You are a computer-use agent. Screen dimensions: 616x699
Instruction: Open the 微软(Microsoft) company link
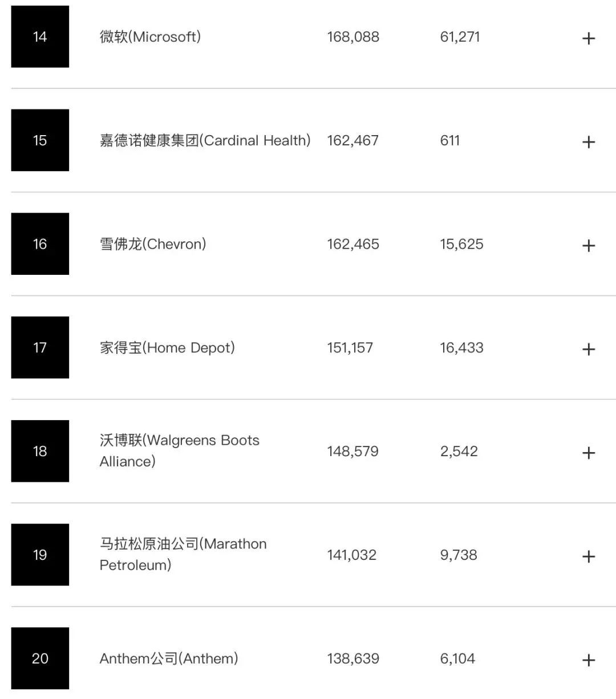click(150, 37)
